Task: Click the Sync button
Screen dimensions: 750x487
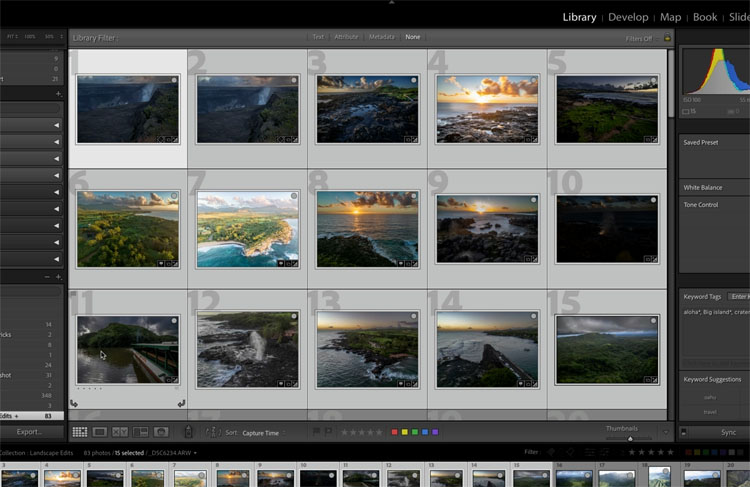Action: click(728, 432)
